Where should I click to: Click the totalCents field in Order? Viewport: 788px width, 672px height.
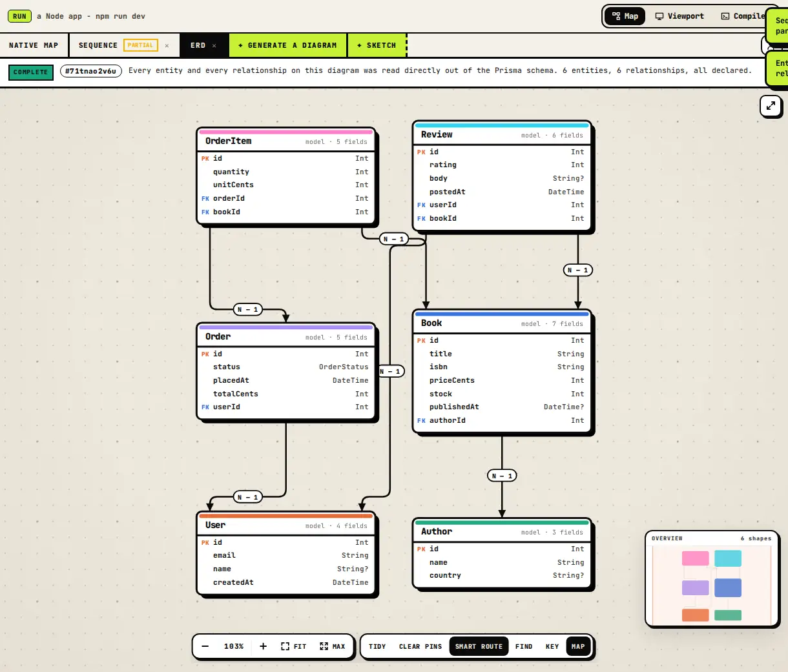[286, 394]
